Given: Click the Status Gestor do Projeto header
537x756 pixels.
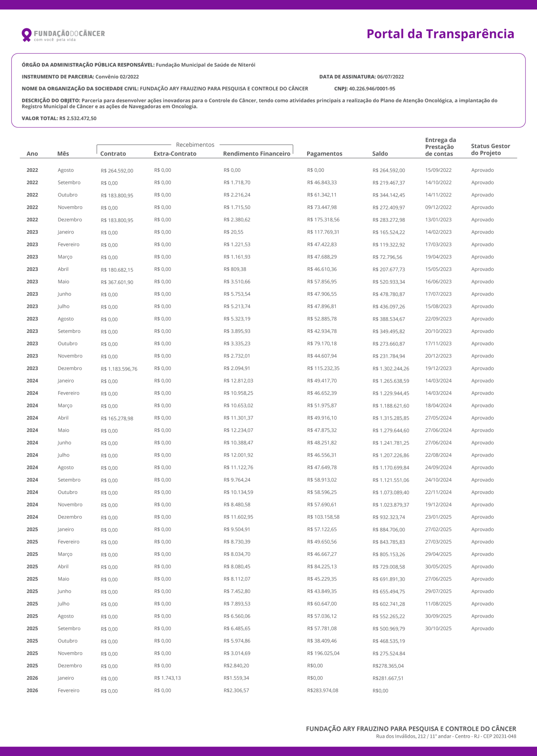Looking at the screenshot, I should pos(490,149).
